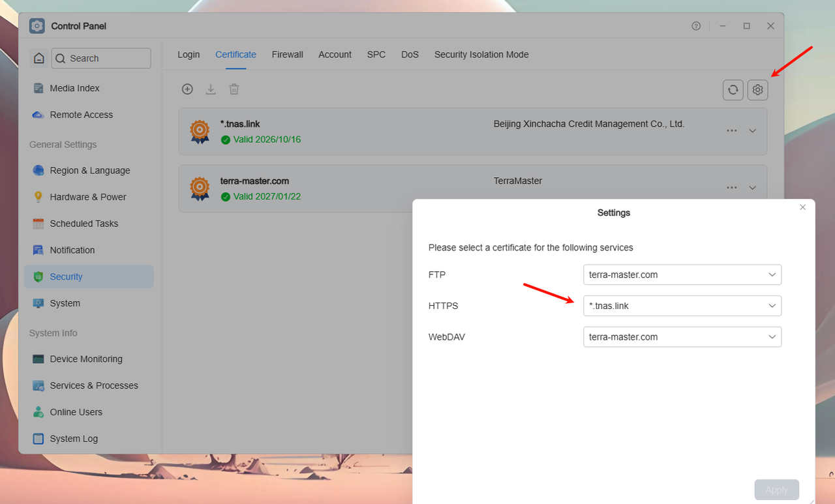Open System Log in sidebar
The width and height of the screenshot is (835, 504).
[x=89, y=439]
